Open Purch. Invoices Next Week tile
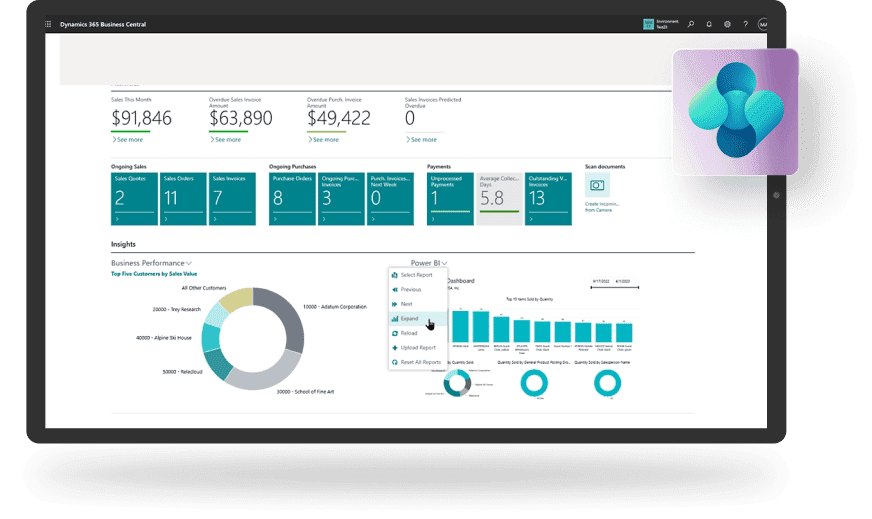 click(x=390, y=199)
